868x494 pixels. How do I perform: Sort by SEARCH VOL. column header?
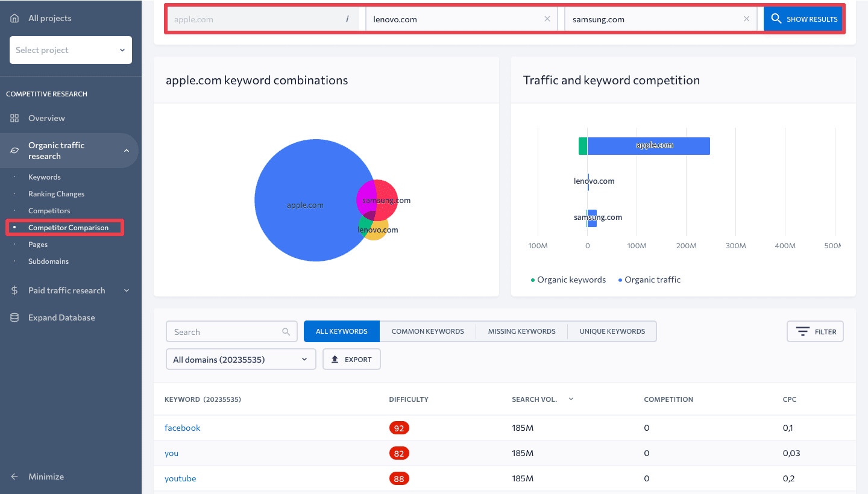click(535, 399)
